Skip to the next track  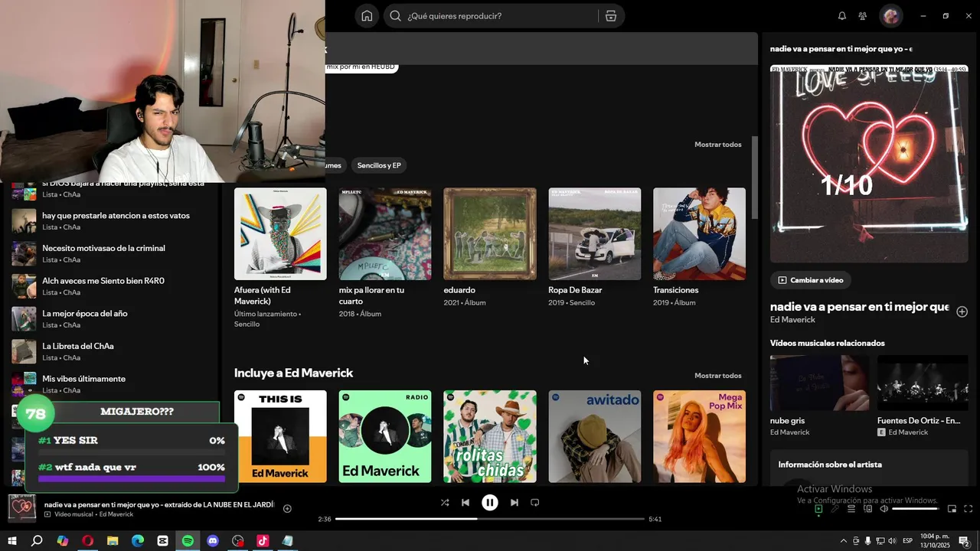point(514,503)
